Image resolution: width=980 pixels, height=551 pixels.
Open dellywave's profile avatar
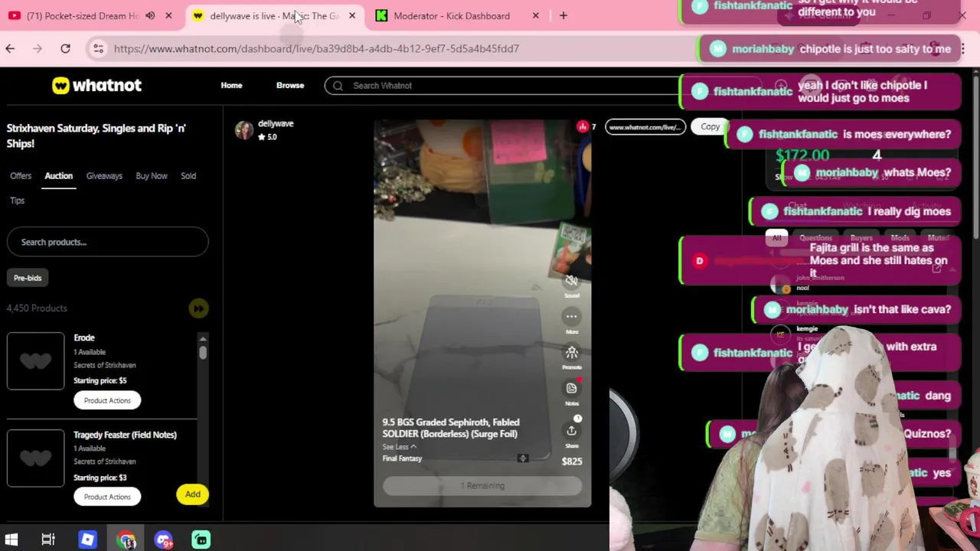click(244, 130)
